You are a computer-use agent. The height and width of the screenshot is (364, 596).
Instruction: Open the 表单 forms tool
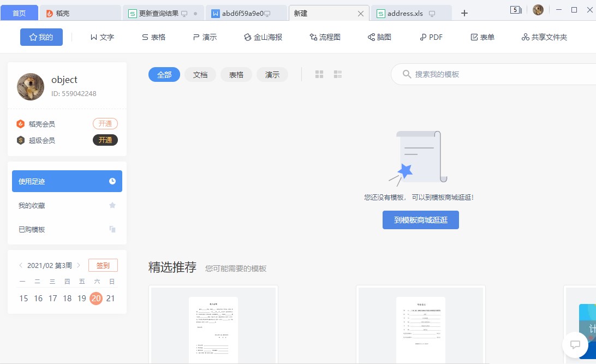482,37
